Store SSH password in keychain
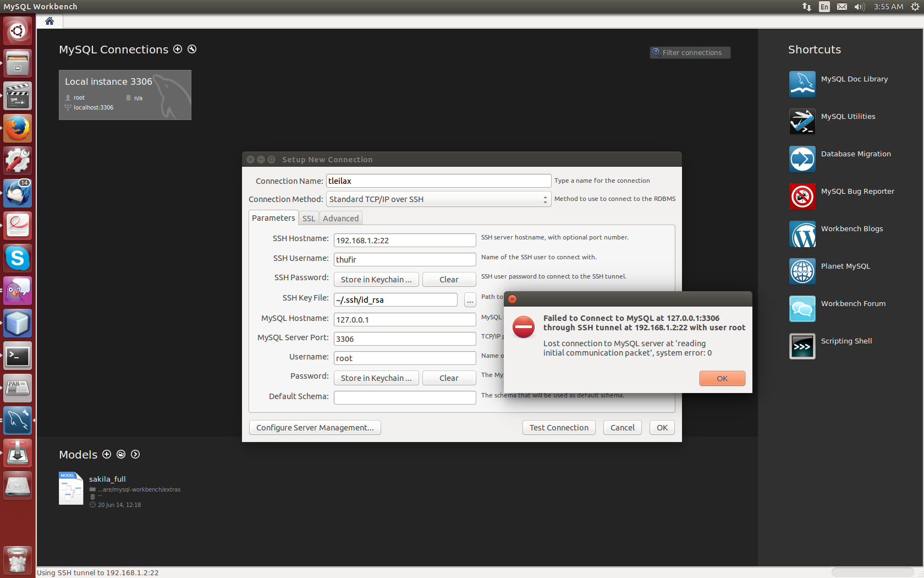This screenshot has width=924, height=578. (x=376, y=280)
